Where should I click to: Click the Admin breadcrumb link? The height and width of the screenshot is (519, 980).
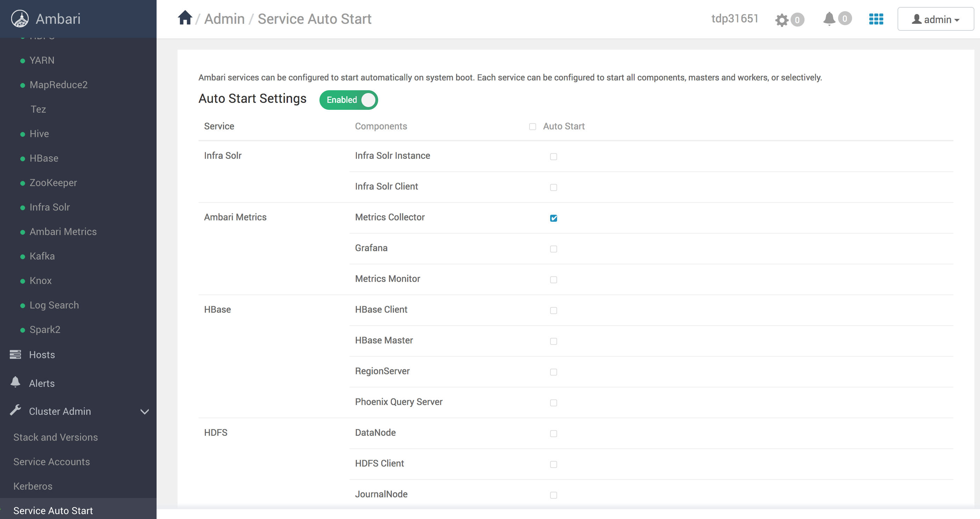point(224,19)
